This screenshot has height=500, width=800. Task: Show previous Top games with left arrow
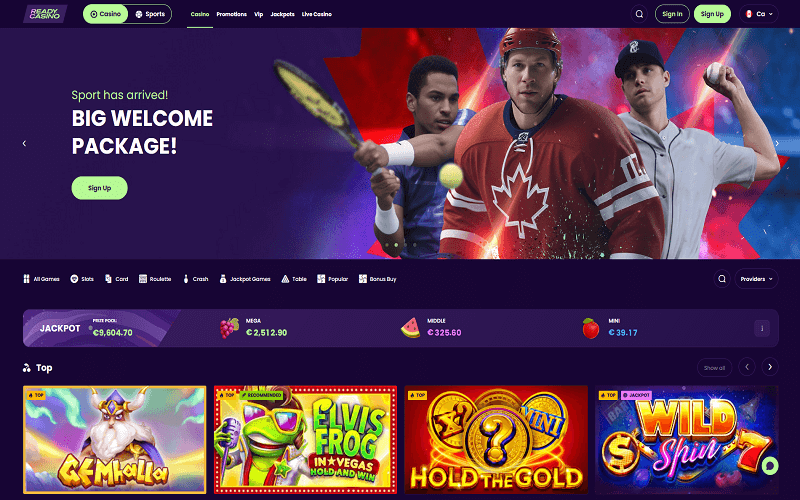coord(747,367)
